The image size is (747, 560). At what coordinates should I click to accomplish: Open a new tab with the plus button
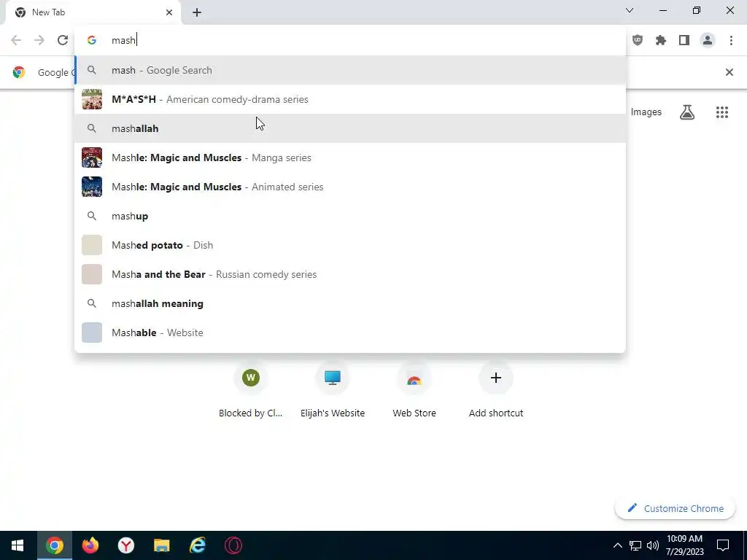(x=197, y=12)
